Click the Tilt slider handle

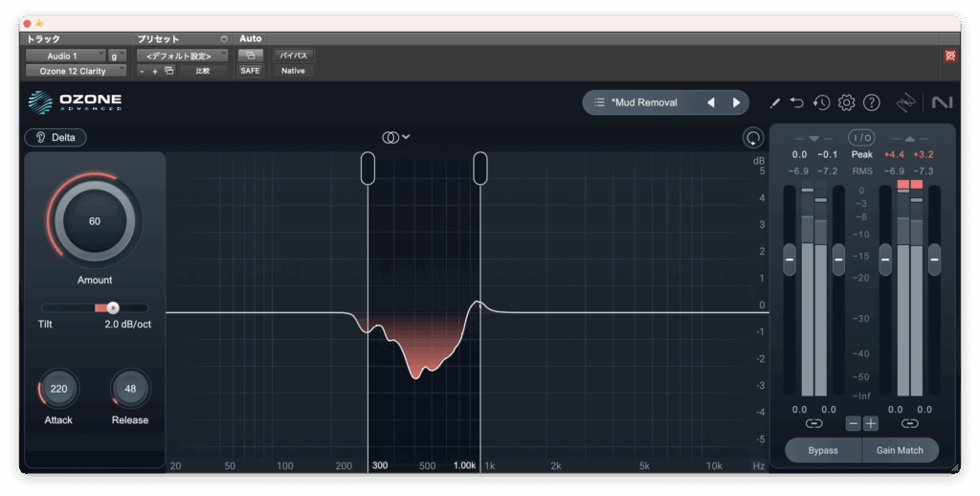coord(112,307)
